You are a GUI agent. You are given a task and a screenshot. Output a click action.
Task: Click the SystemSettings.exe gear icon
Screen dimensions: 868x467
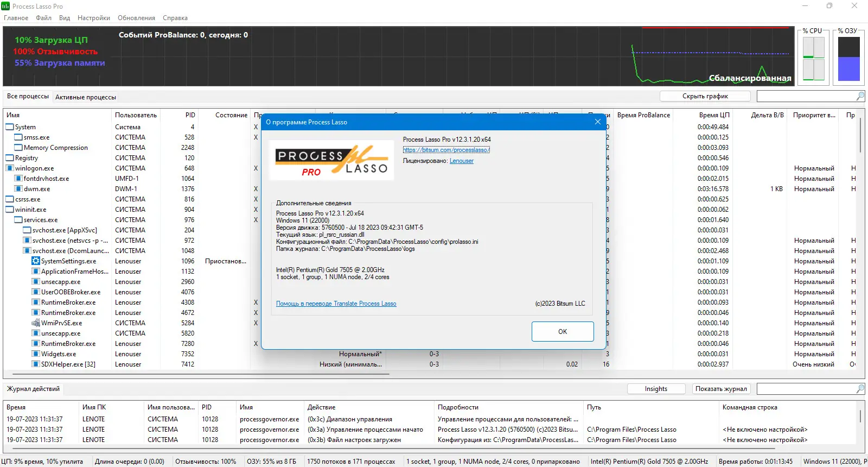click(36, 261)
